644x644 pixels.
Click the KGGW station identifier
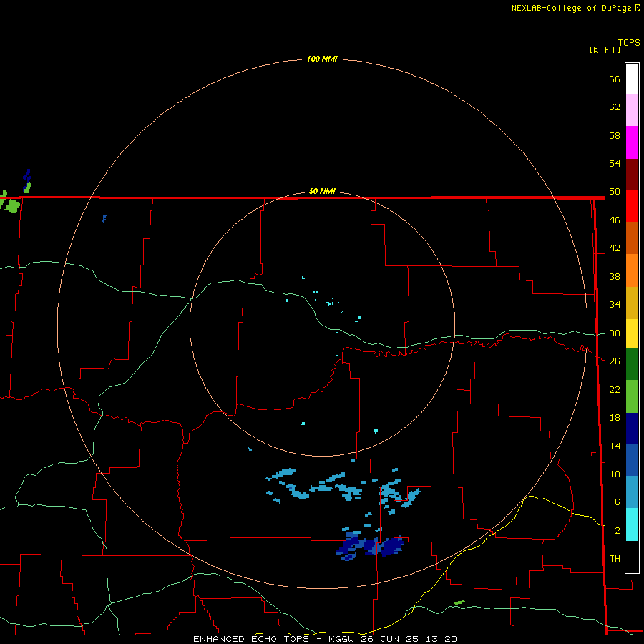[343, 639]
